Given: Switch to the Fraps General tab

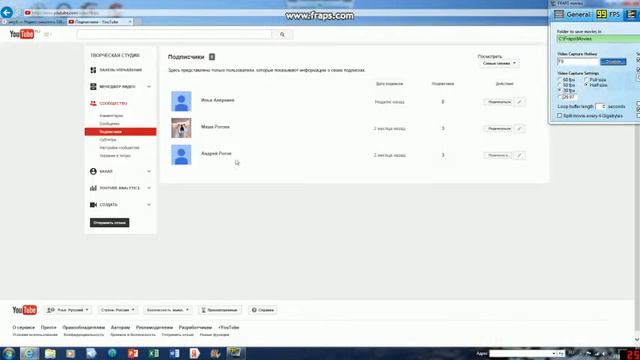Looking at the screenshot, I should click(572, 14).
